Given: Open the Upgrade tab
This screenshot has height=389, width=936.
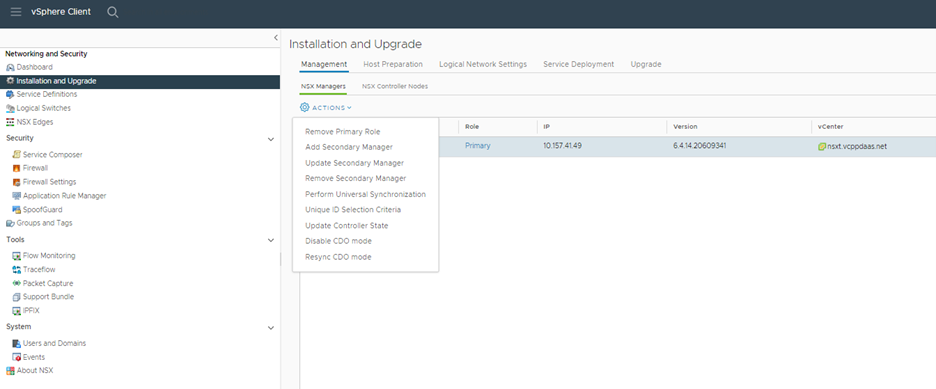Looking at the screenshot, I should [646, 64].
